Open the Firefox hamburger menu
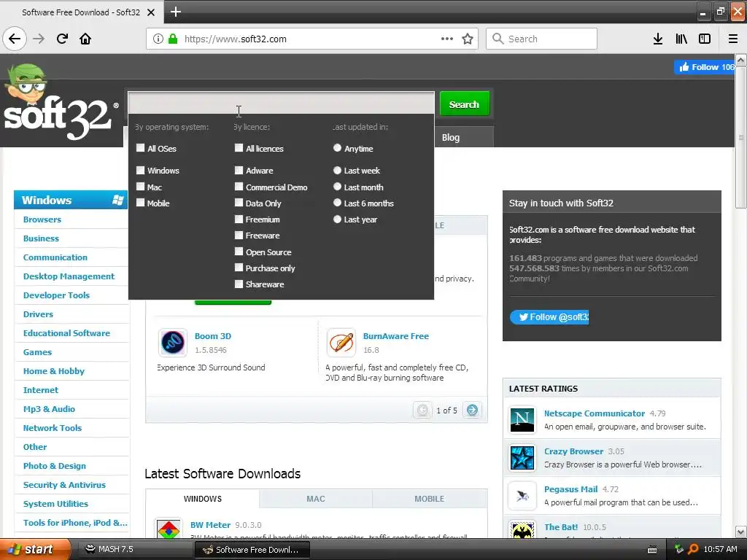Viewport: 747px width, 560px height. [733, 39]
